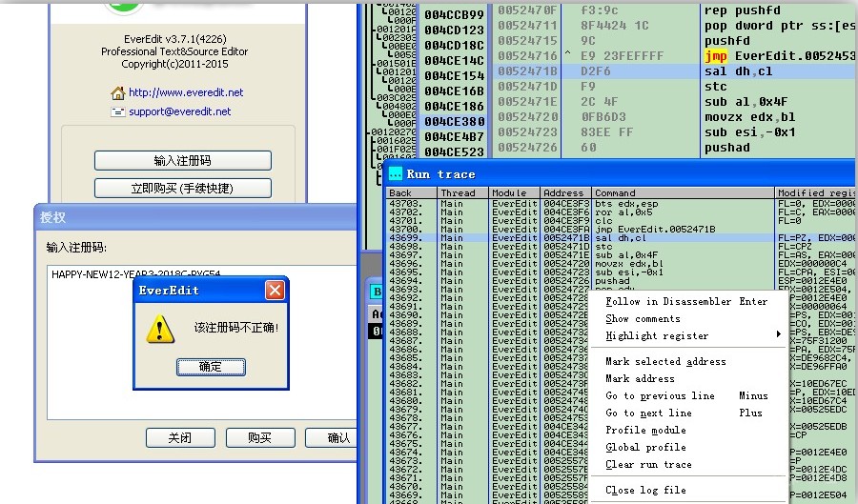858x504 pixels.
Task: Click the 授权 dialog title bar
Action: (195, 217)
